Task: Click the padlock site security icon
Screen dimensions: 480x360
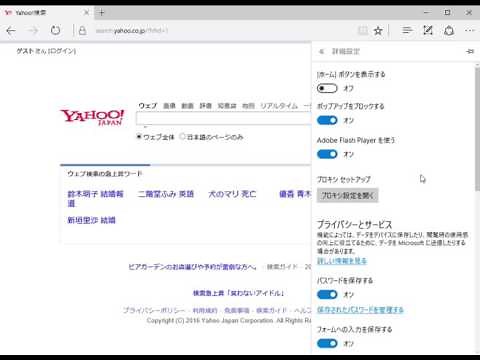Action: pos(82,31)
